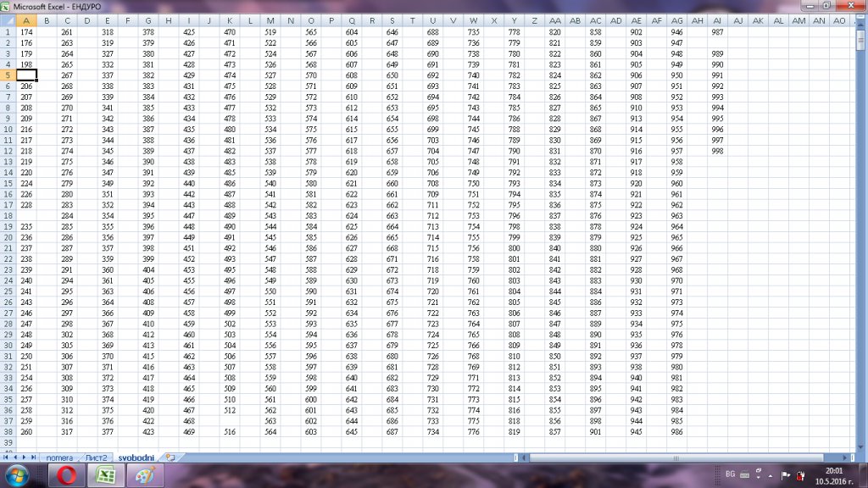This screenshot has height=488, width=868.
Task: Click the Excel icon in the title bar
Action: point(6,7)
